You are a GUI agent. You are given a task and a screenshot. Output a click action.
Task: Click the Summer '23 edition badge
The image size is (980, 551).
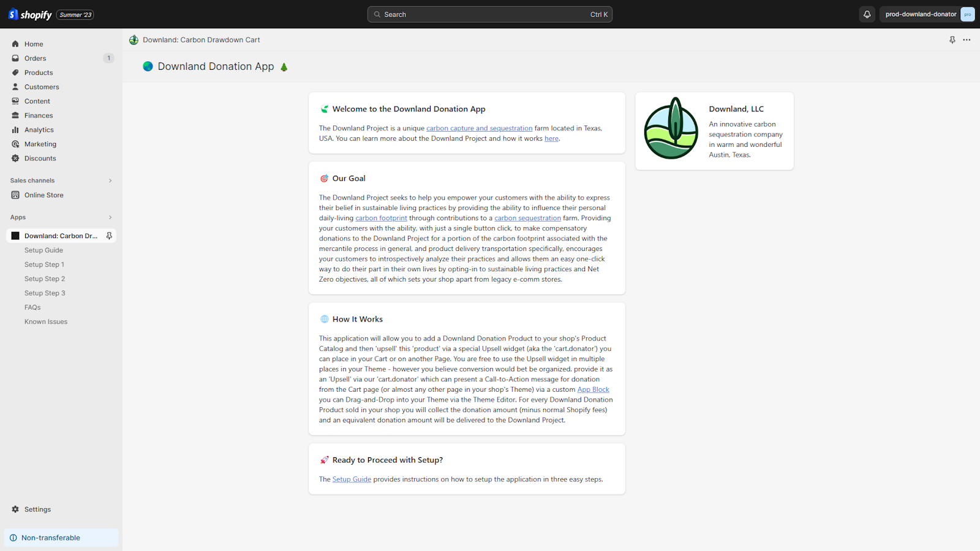coord(75,15)
